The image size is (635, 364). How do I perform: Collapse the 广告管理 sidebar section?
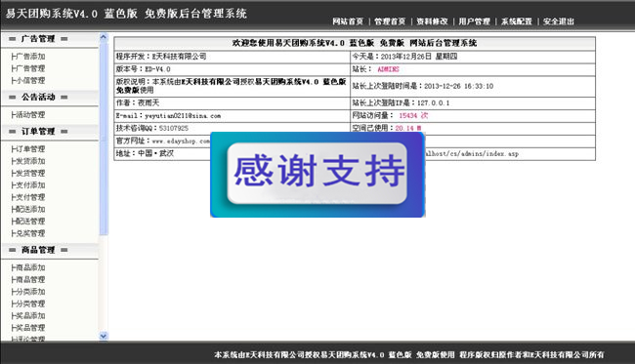[x=38, y=39]
